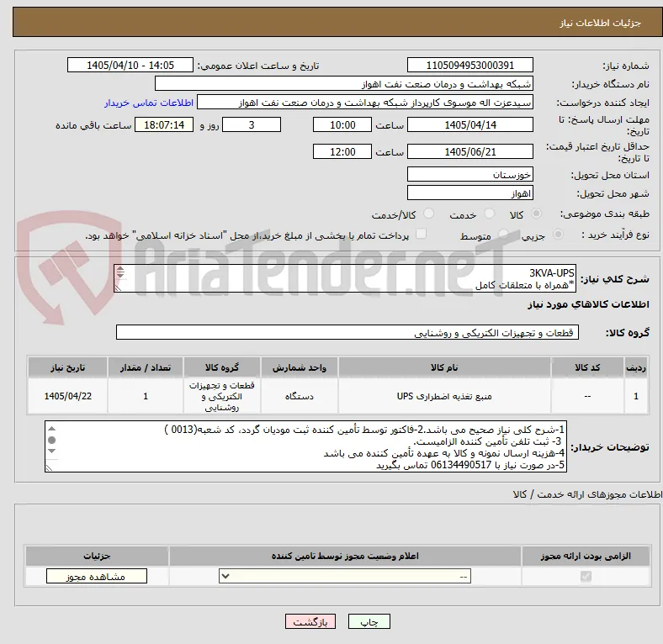Click the اعلام وضعیت مجوز header
Image resolution: width=663 pixels, height=644 pixels.
pos(345,556)
